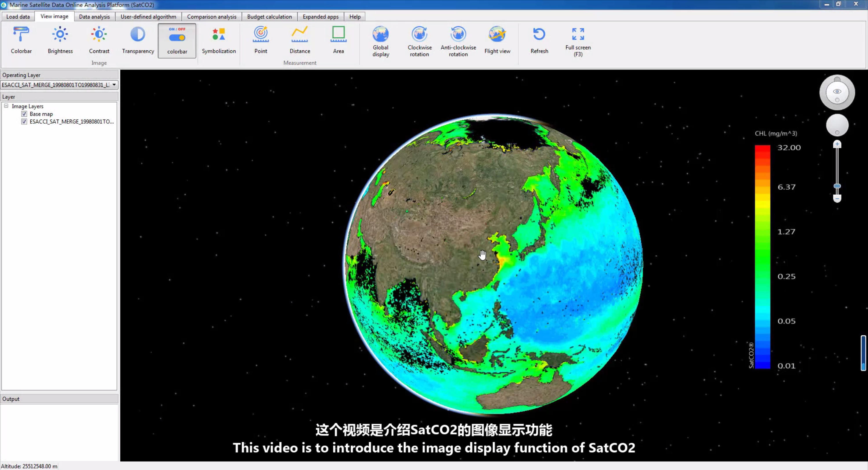Viewport: 868px width, 470px height.
Task: Restore down the application window
Action: pyautogui.click(x=838, y=4)
